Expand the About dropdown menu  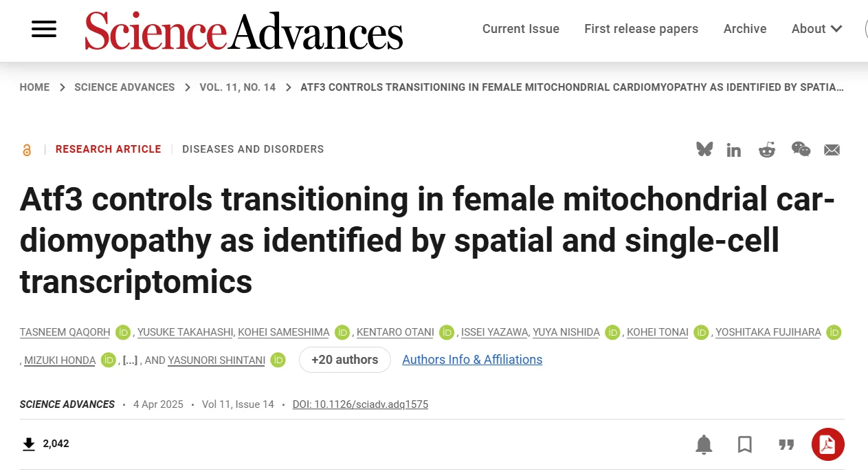point(817,29)
